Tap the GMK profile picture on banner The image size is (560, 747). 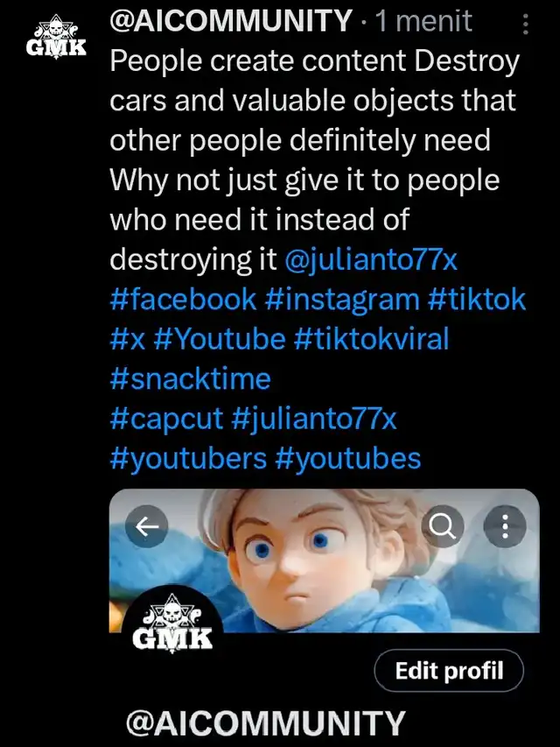(x=172, y=620)
